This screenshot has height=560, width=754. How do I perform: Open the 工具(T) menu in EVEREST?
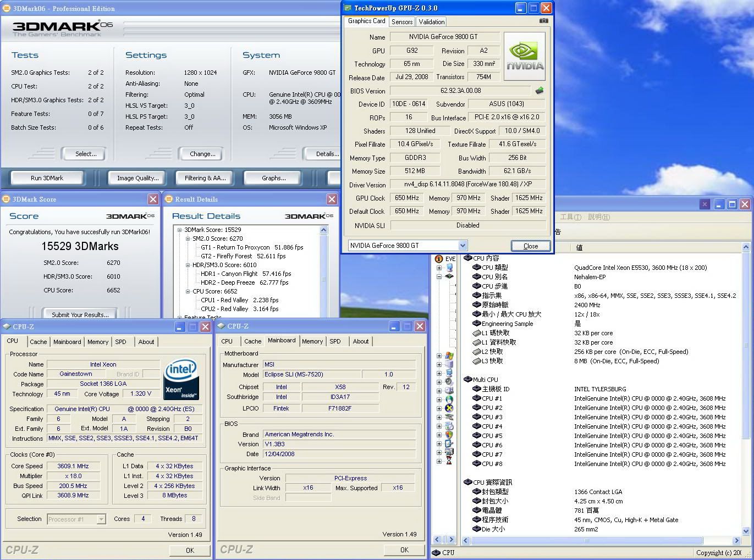tap(570, 217)
